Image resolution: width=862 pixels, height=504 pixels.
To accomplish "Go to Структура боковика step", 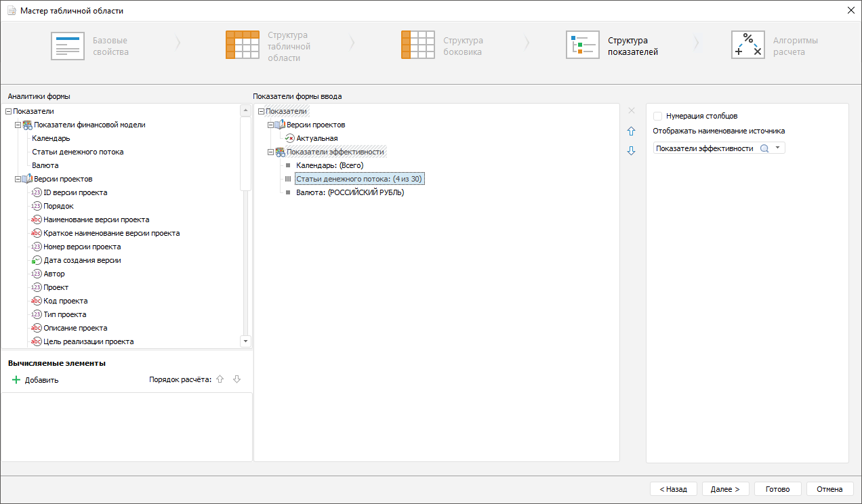I will point(464,46).
